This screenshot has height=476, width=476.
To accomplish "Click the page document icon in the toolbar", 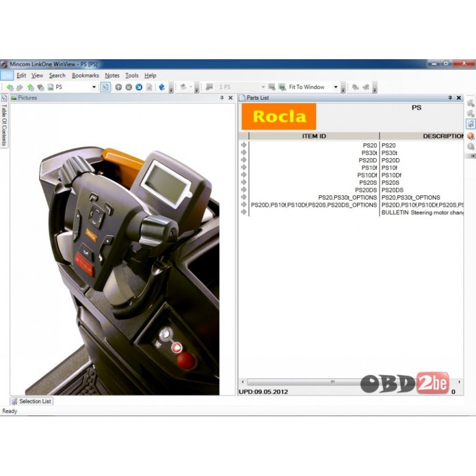I will click(149, 87).
